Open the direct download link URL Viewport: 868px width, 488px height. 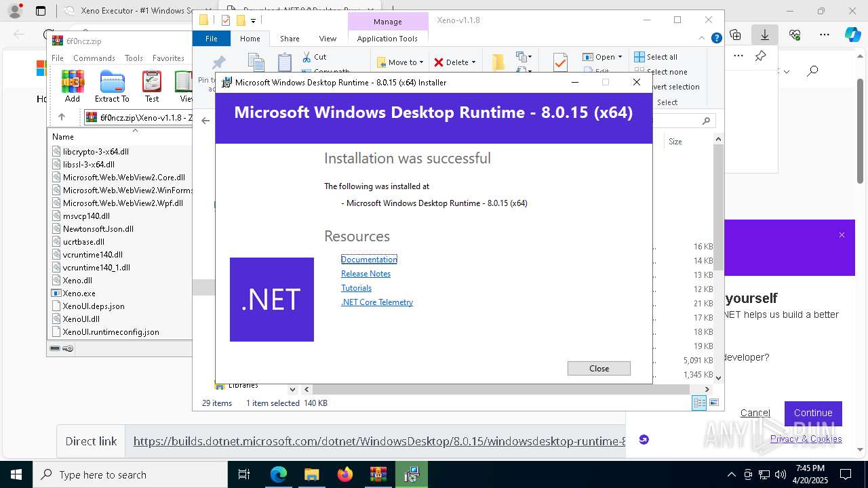[379, 441]
